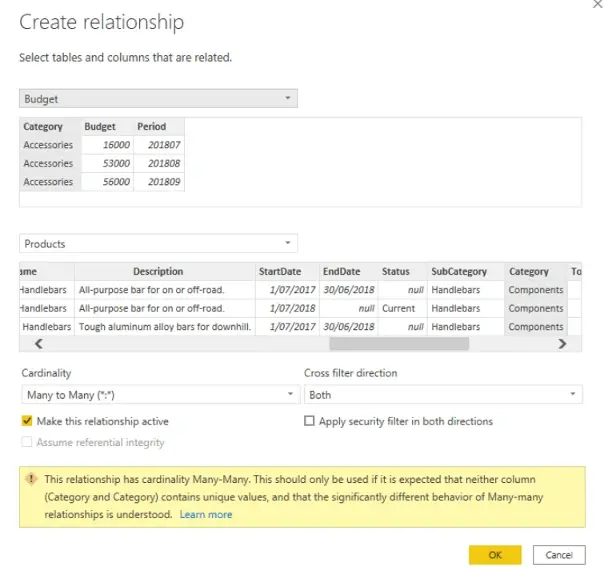The image size is (604, 578).
Task: Expand the Cardinality dropdown
Action: [x=158, y=395]
